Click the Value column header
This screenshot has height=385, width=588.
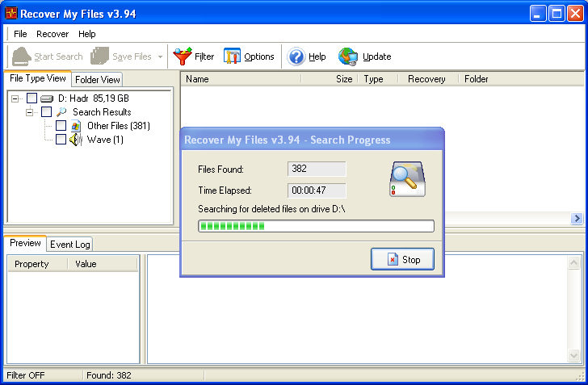click(103, 264)
